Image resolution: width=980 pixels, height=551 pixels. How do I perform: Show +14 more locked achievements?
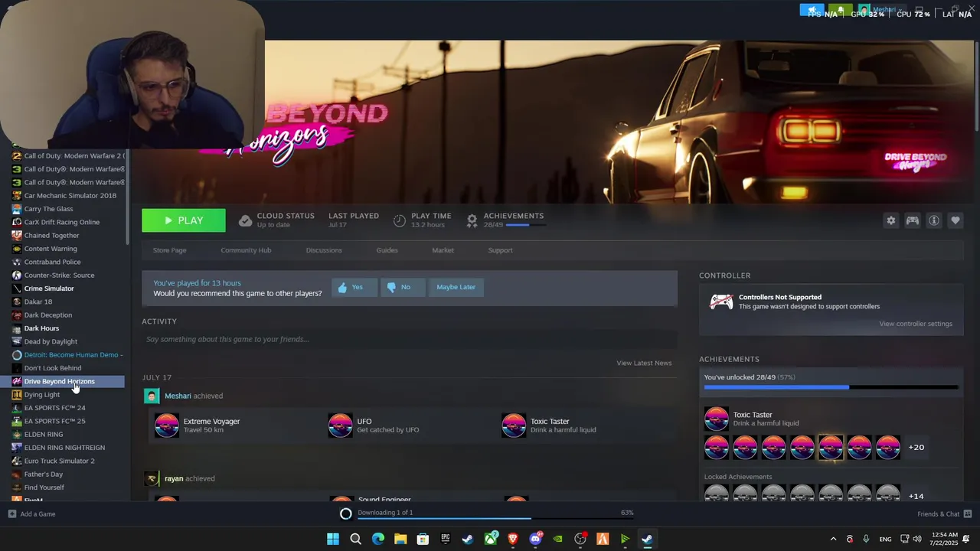pos(916,496)
